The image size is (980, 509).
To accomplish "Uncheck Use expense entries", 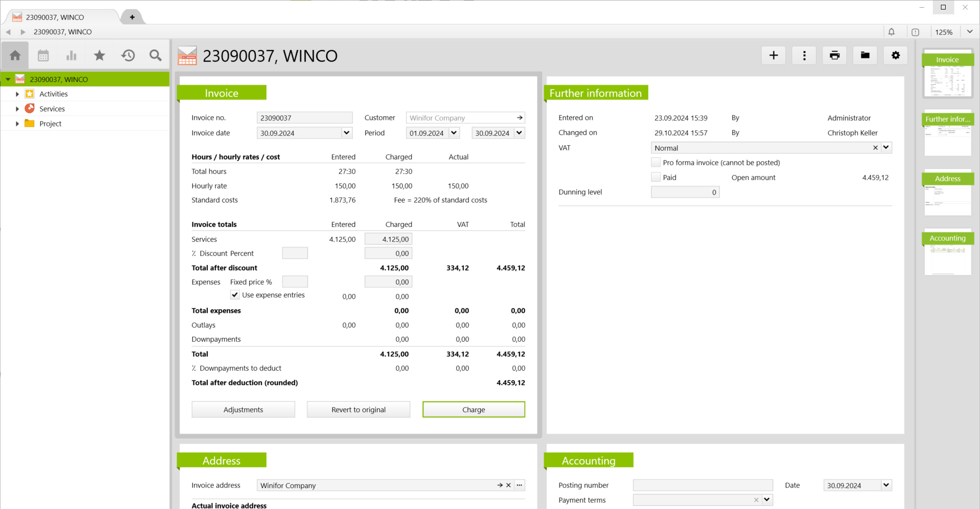I will tap(235, 295).
